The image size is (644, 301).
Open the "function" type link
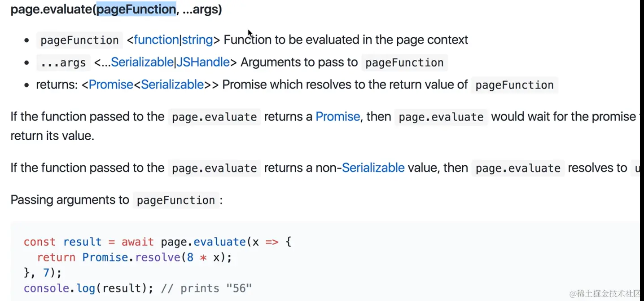point(156,40)
